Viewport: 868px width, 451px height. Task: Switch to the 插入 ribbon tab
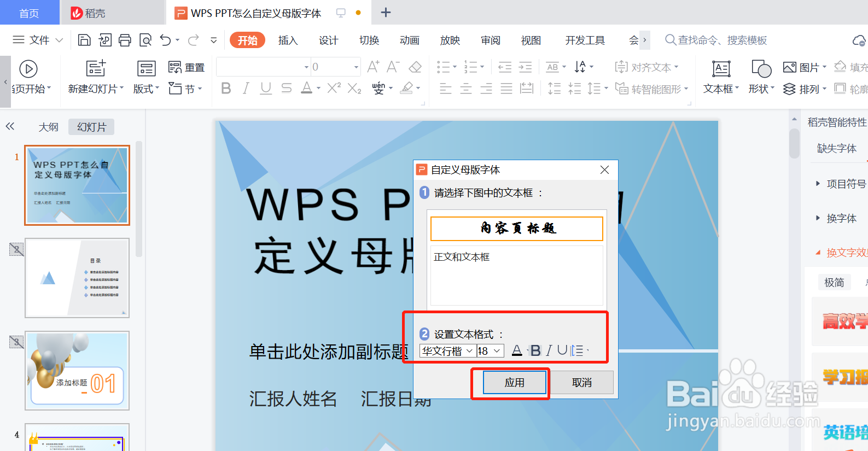point(288,40)
